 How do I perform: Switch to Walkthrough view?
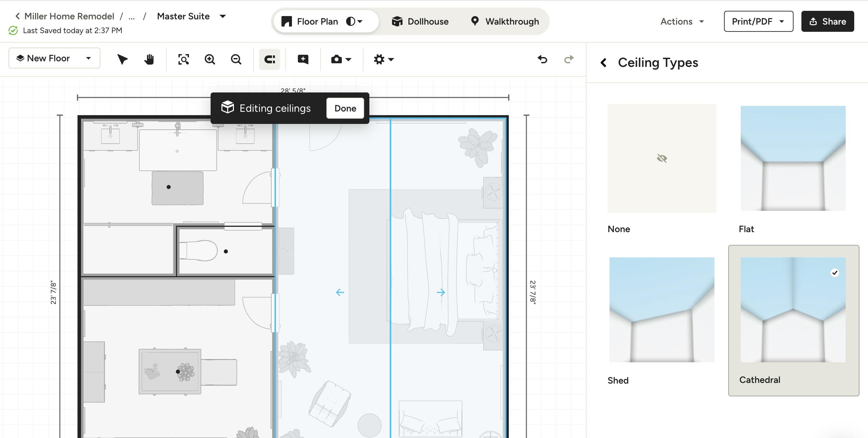coord(505,22)
